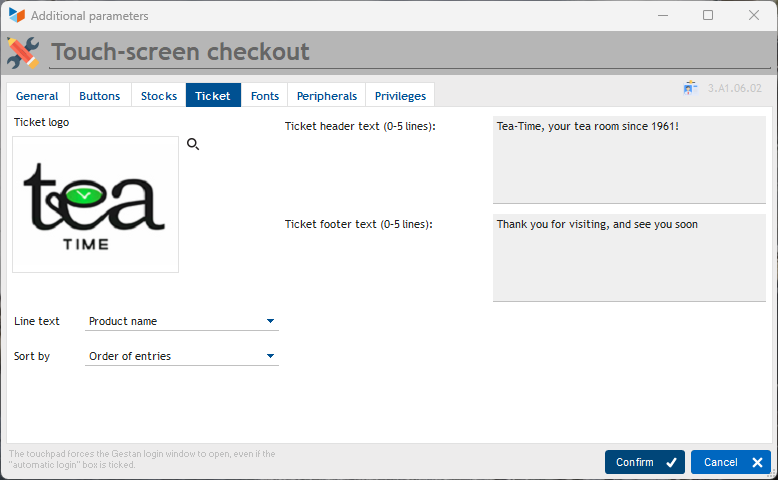Viewport: 778px width, 480px height.
Task: Open the Fonts tab
Action: (264, 96)
